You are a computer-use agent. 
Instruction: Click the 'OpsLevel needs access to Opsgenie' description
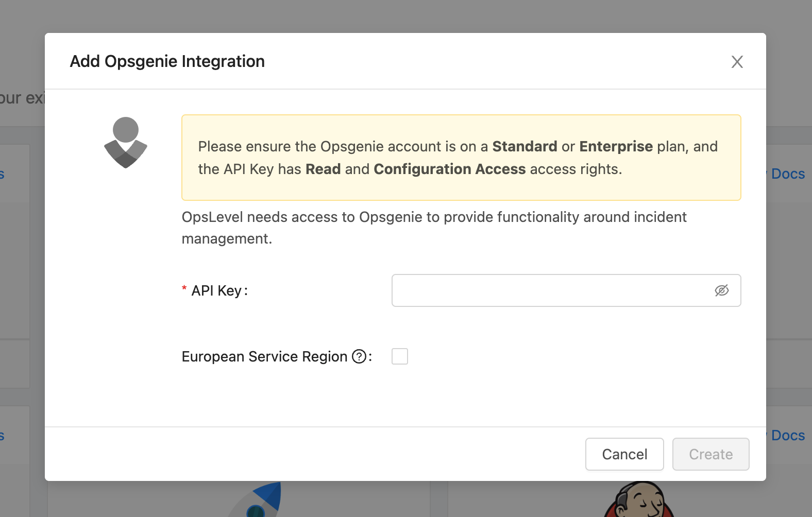click(434, 228)
